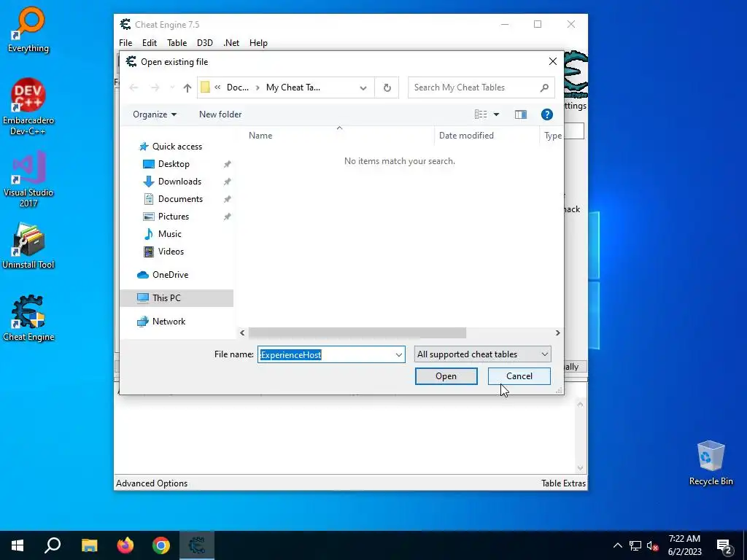
Task: Click Table Extras in Cheat Engine
Action: pyautogui.click(x=563, y=483)
